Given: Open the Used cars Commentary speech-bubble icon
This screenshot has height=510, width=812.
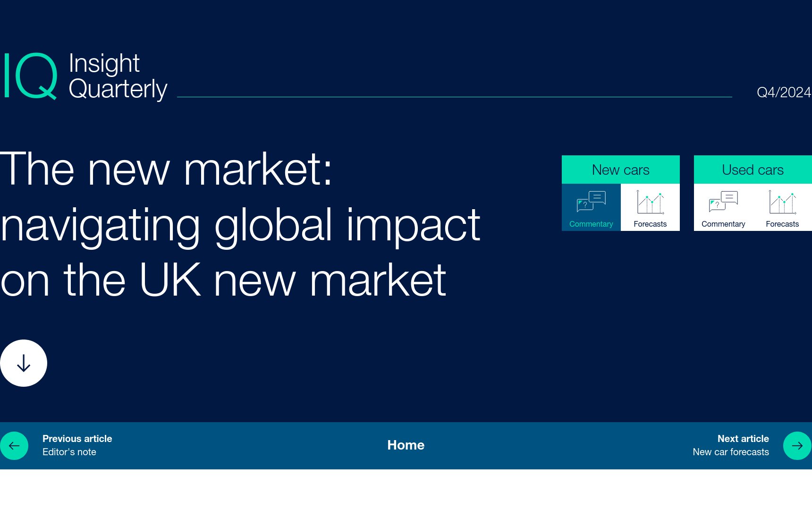Looking at the screenshot, I should 723,202.
